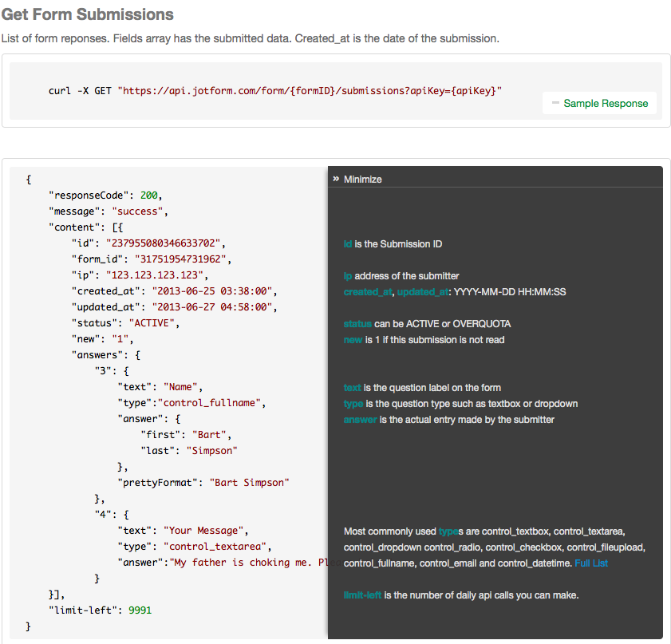Click highlighted "answer" term in description panel
This screenshot has height=644, width=671.
[360, 420]
